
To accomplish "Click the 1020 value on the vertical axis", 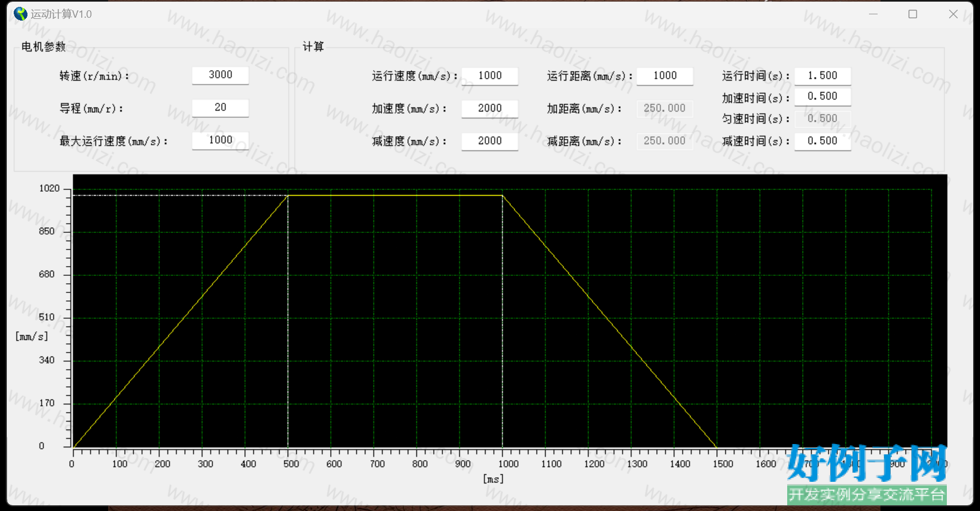I will pyautogui.click(x=49, y=188).
